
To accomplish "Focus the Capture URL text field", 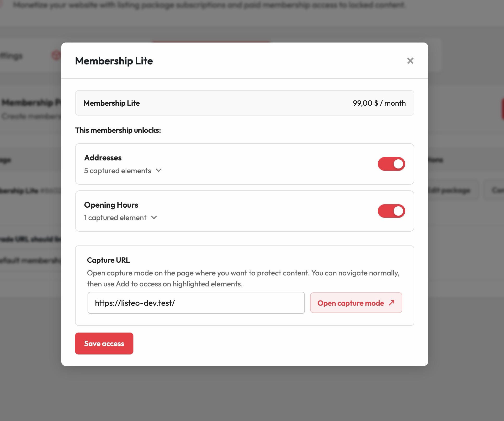I will coord(196,303).
